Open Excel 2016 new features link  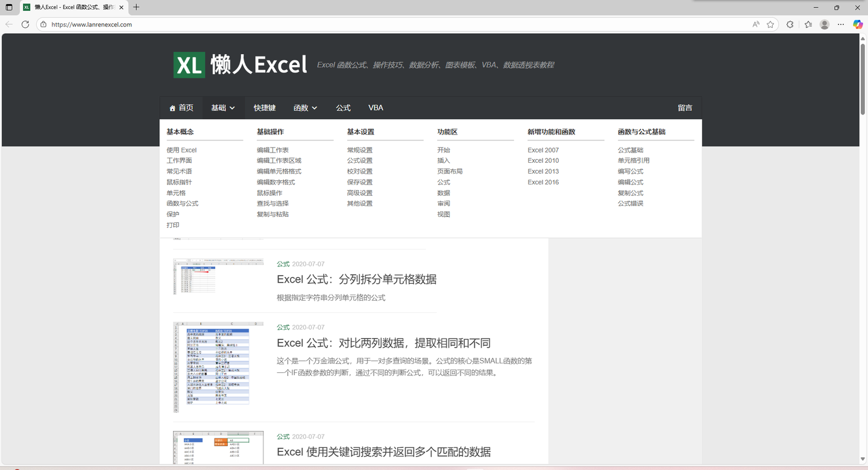pos(543,182)
